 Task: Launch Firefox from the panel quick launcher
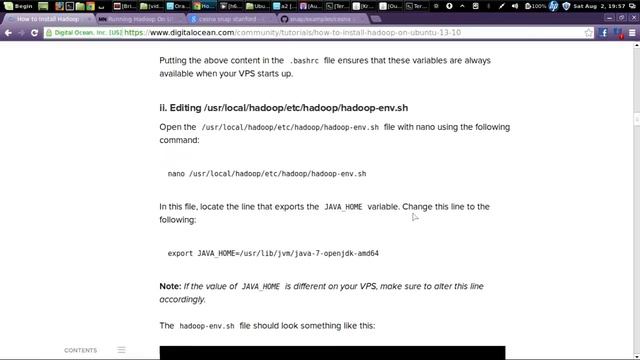coord(60,6)
